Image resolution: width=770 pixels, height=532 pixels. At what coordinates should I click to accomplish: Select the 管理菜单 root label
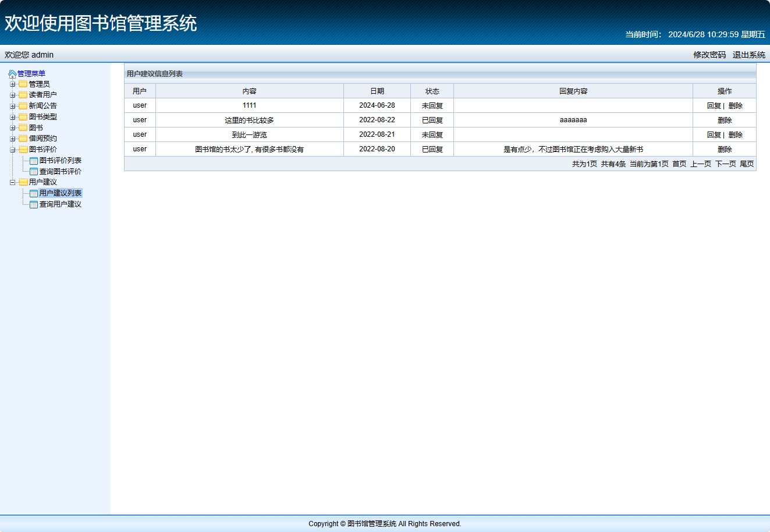pyautogui.click(x=31, y=74)
